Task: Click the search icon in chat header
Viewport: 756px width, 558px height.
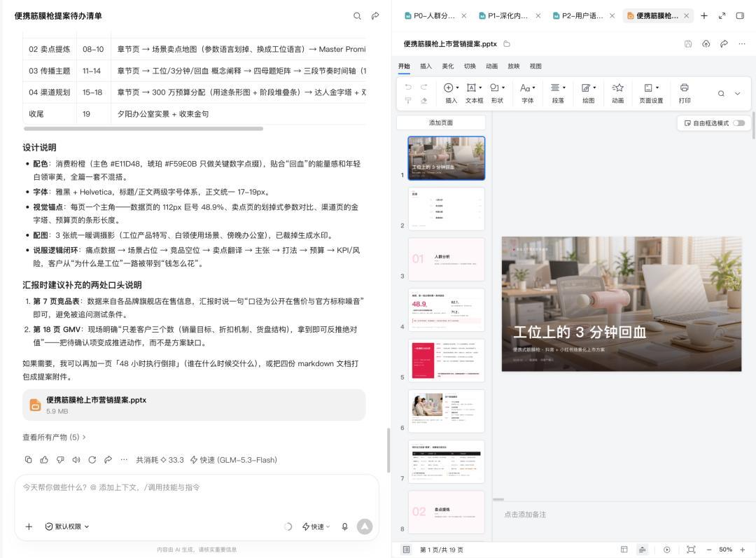Action: 357,16
